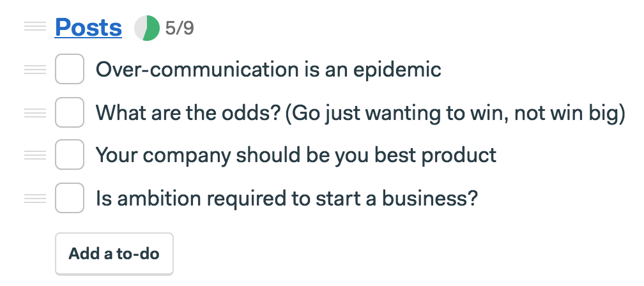Mark What are the odds to-do complete
The height and width of the screenshot is (286, 644).
click(70, 112)
